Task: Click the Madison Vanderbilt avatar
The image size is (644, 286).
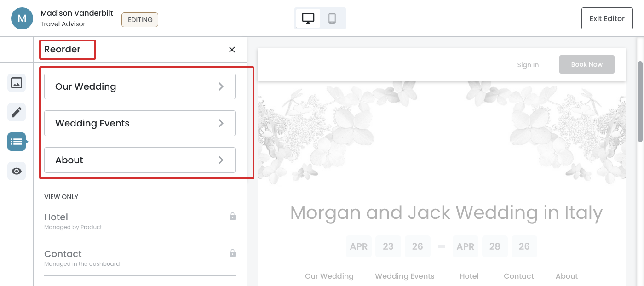Action: click(22, 18)
